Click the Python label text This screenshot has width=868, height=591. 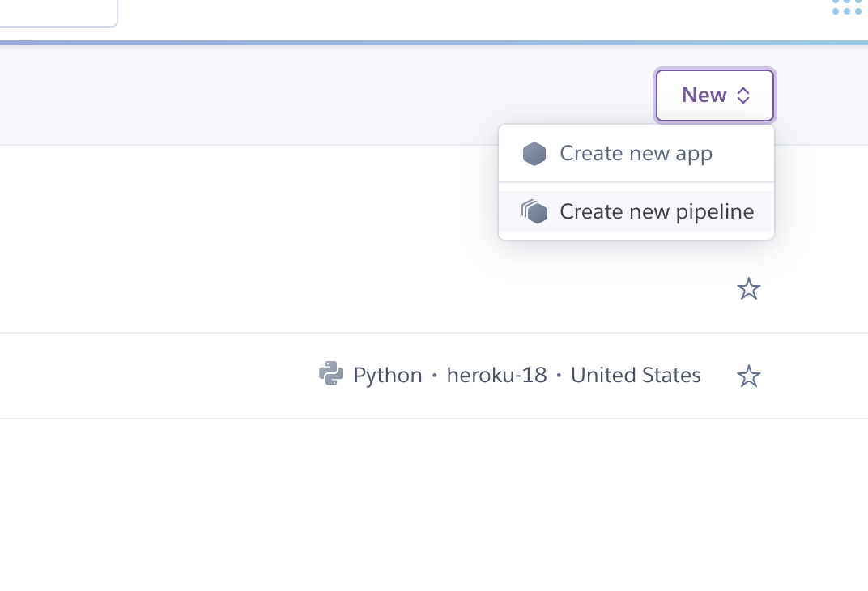[x=388, y=376]
